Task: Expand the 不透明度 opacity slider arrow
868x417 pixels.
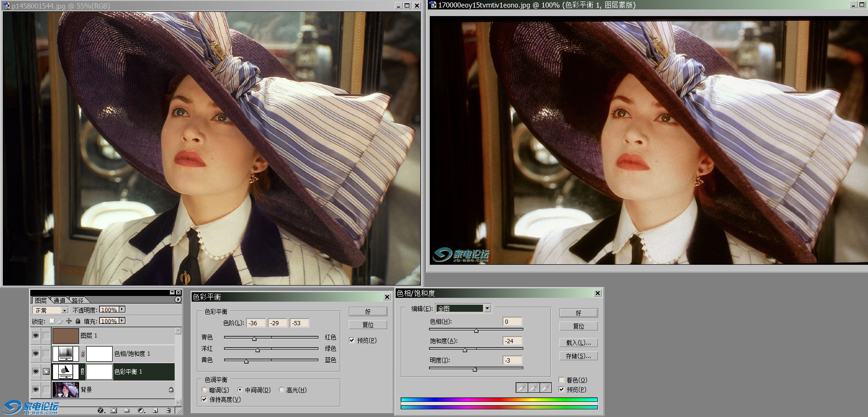Action: click(x=122, y=309)
